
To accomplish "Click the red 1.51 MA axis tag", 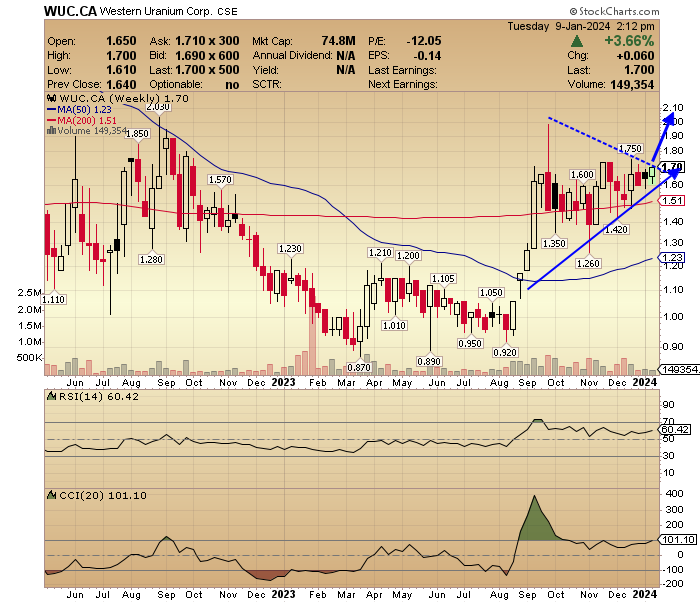I will (672, 200).
